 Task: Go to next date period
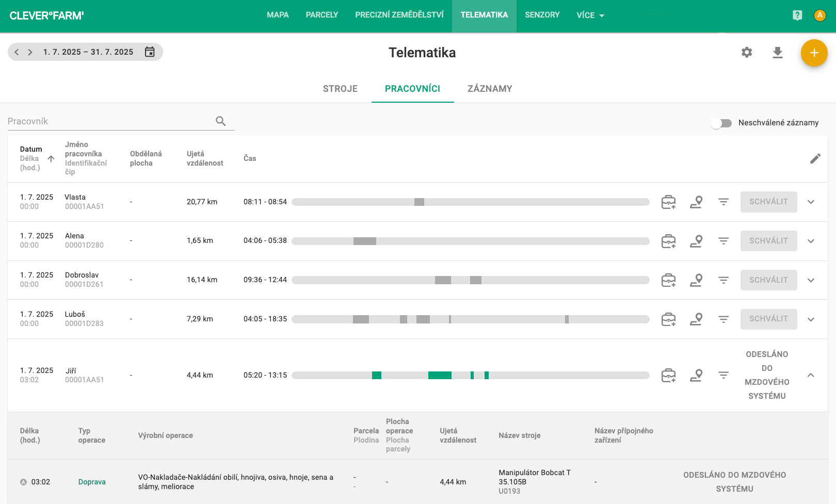(x=30, y=52)
